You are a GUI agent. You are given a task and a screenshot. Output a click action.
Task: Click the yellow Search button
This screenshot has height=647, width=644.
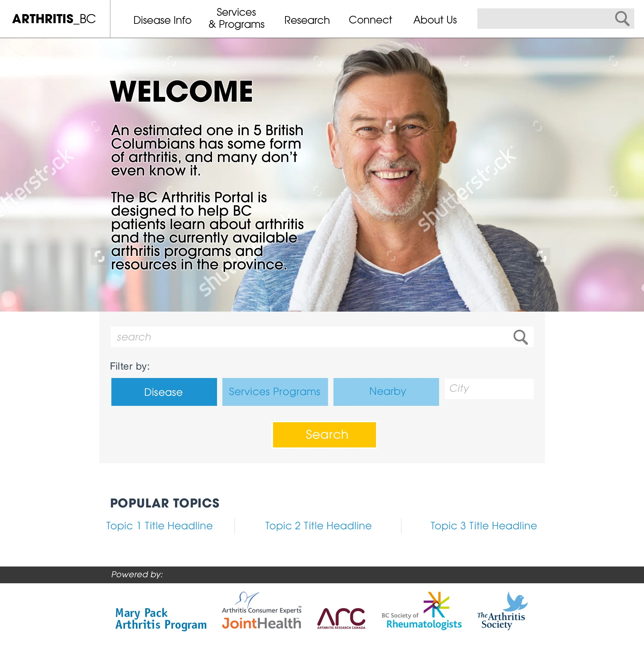click(x=324, y=435)
